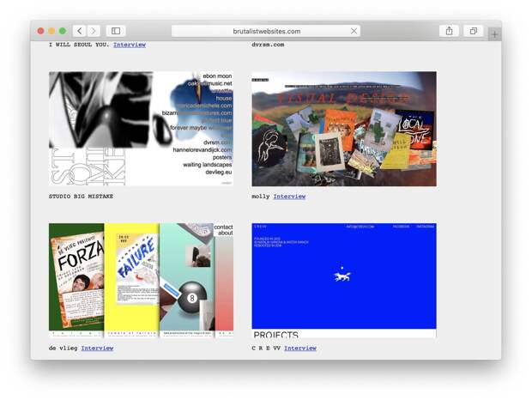Open the C R E VV Interview link
The height and width of the screenshot is (400, 532).
tap(300, 348)
